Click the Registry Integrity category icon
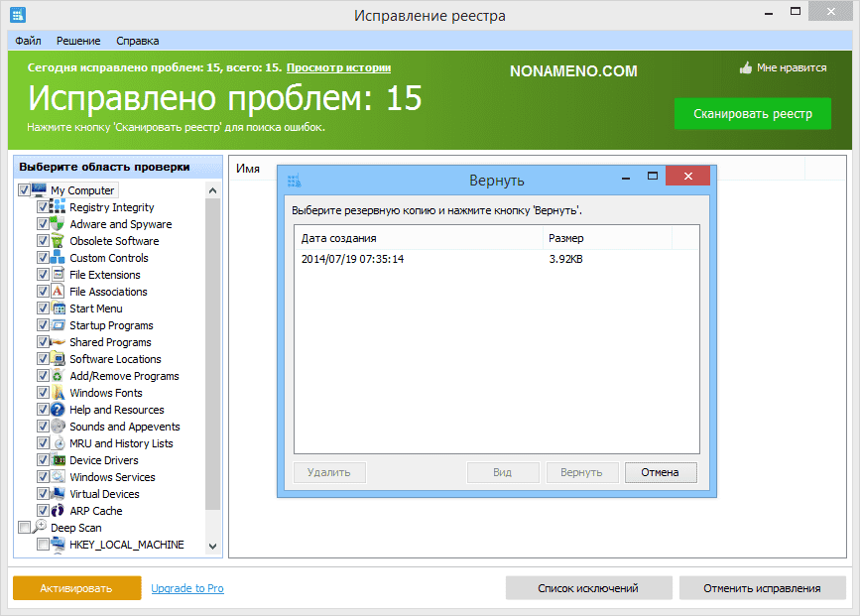This screenshot has height=616, width=860. point(59,207)
